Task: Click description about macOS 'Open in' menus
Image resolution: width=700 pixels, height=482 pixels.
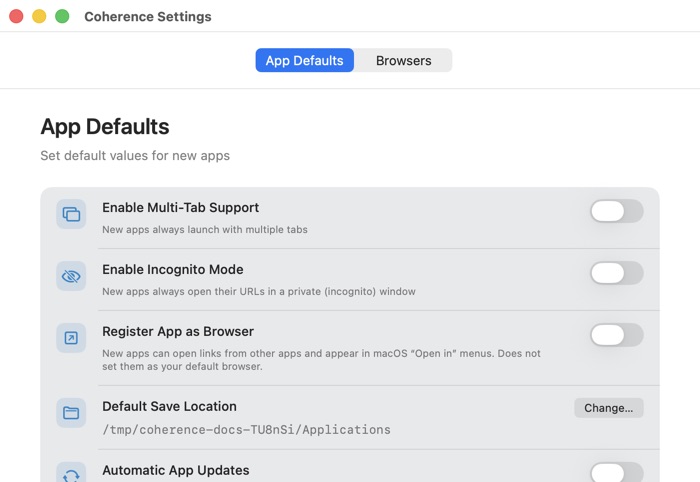Action: point(321,360)
